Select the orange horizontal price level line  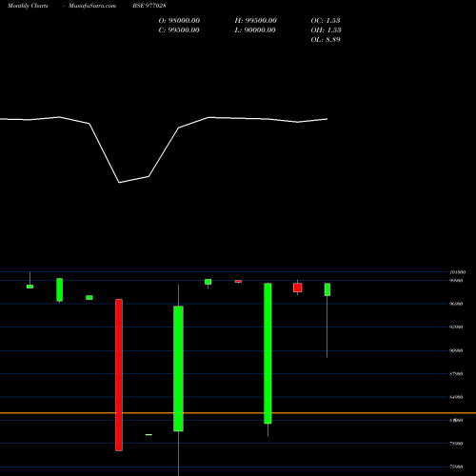click(238, 413)
